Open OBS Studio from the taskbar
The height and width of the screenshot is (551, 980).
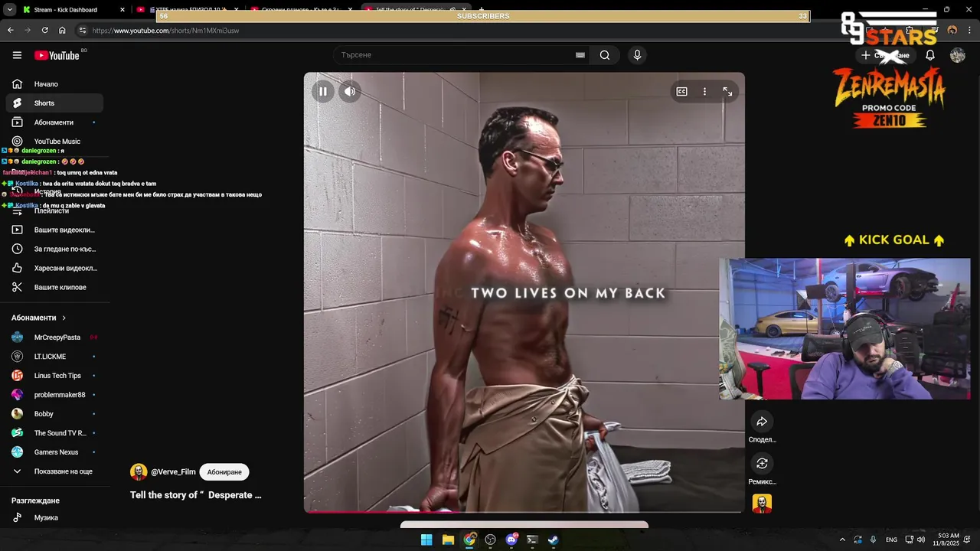tap(490, 540)
